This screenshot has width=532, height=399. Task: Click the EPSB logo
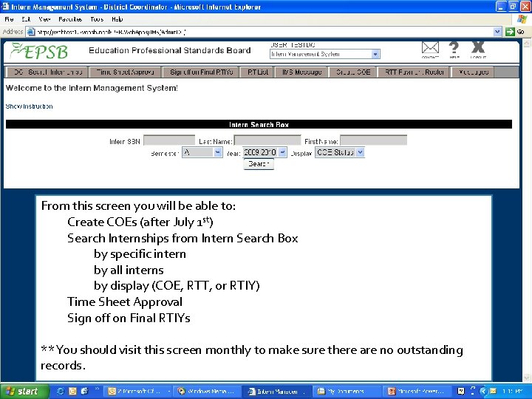(x=39, y=51)
